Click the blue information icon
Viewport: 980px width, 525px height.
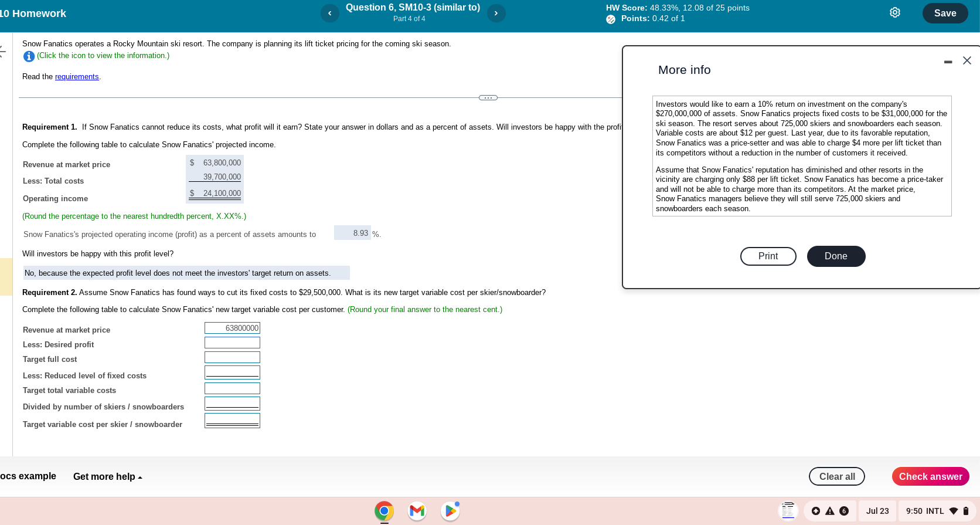click(x=29, y=56)
